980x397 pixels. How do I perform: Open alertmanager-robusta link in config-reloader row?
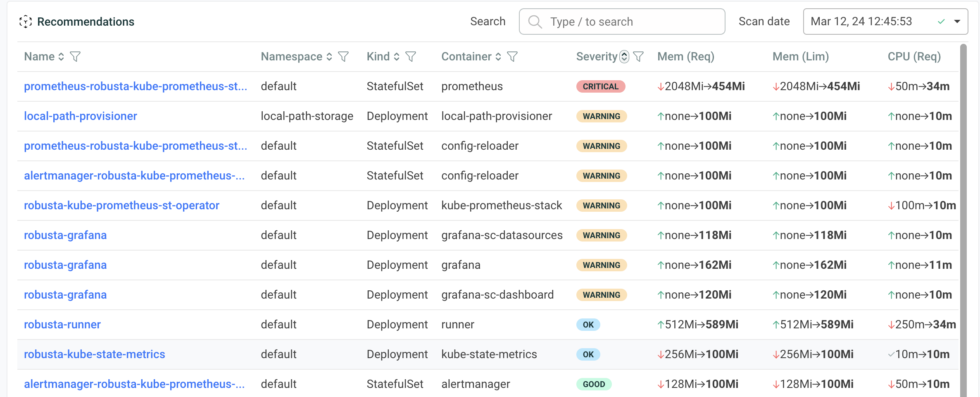coord(134,176)
